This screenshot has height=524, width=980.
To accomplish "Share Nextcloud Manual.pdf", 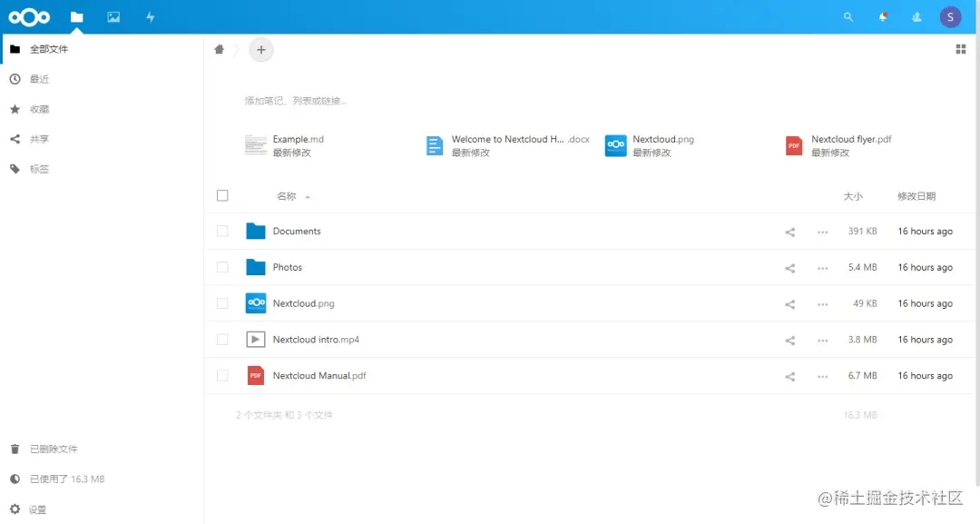I will click(x=790, y=377).
